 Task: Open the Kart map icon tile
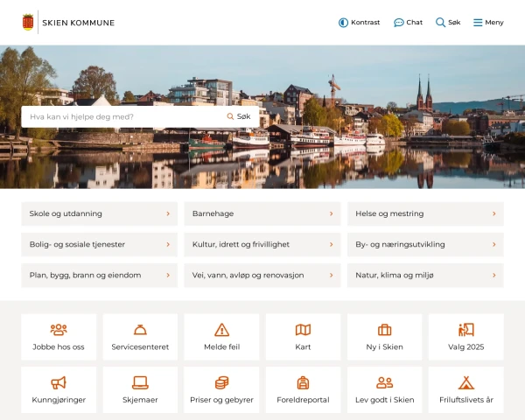click(x=303, y=330)
